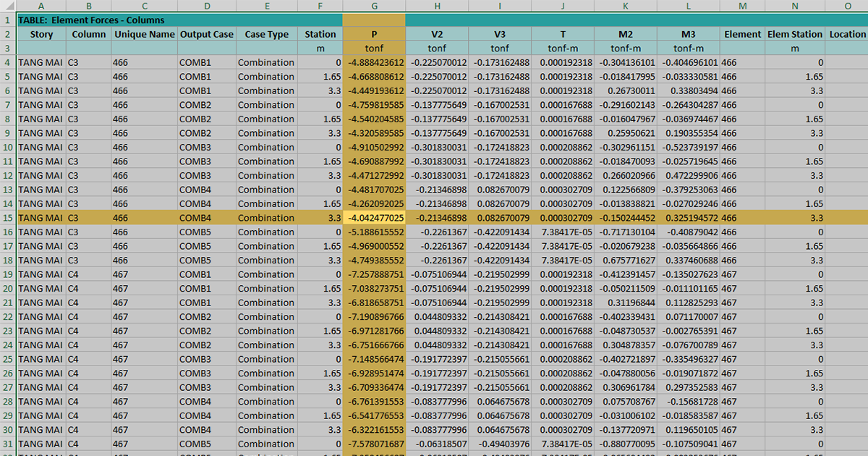Select cell with value -6.322161553
This screenshot has height=456, width=868.
374,430
